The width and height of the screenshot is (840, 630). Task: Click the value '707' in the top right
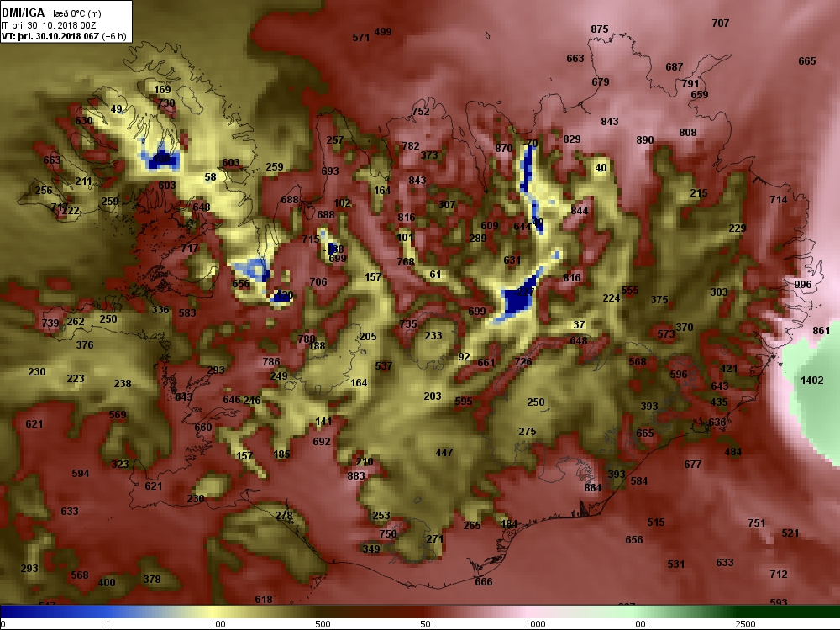[x=721, y=23]
